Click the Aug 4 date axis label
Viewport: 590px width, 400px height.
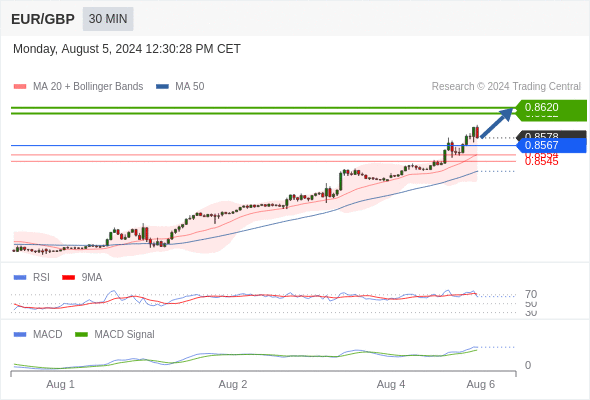click(x=391, y=384)
